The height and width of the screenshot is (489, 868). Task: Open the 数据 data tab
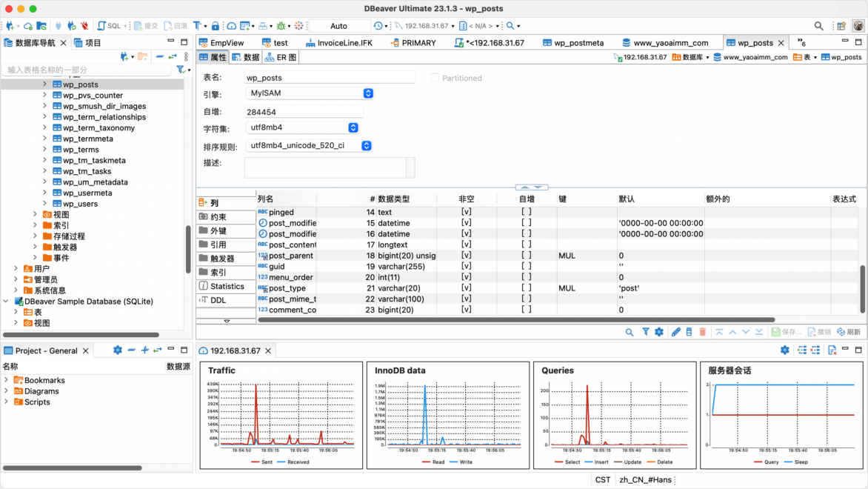[246, 57]
